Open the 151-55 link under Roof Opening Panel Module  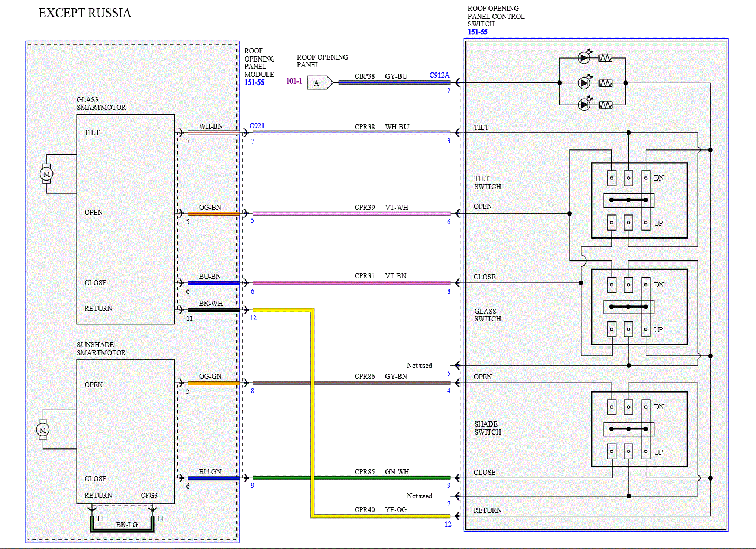click(x=254, y=83)
